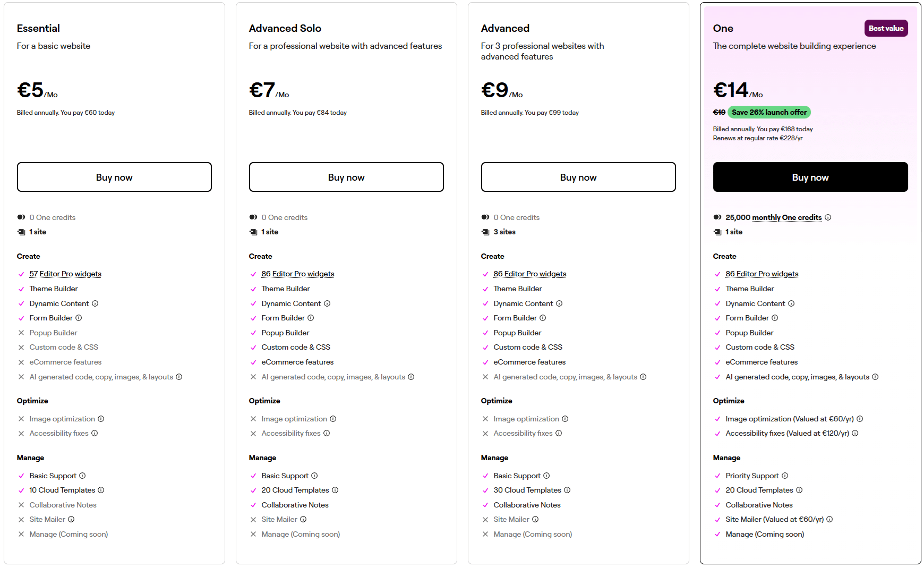This screenshot has height=567, width=924.
Task: Click info icon beside Advanced Accessibility fixes
Action: click(559, 433)
